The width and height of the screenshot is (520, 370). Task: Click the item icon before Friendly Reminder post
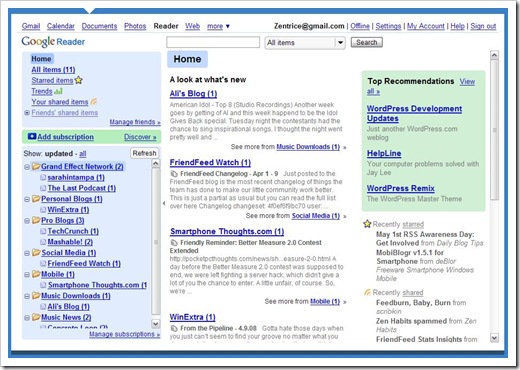click(x=174, y=242)
